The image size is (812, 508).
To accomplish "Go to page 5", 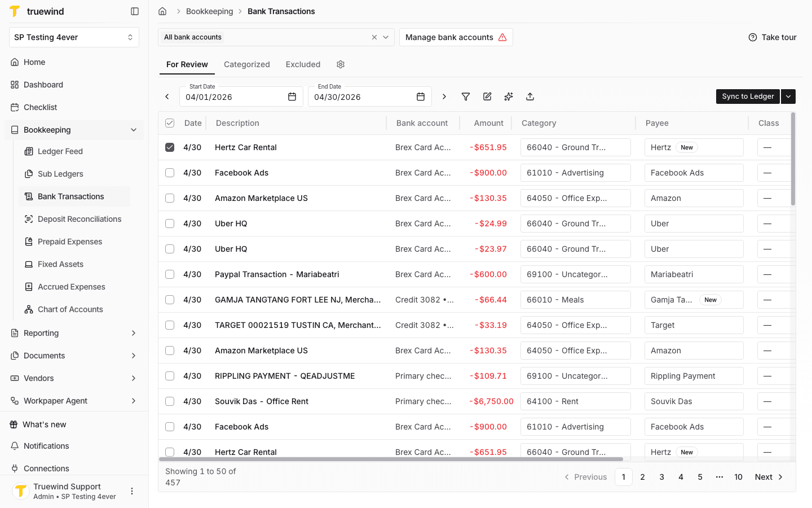I will click(x=700, y=477).
